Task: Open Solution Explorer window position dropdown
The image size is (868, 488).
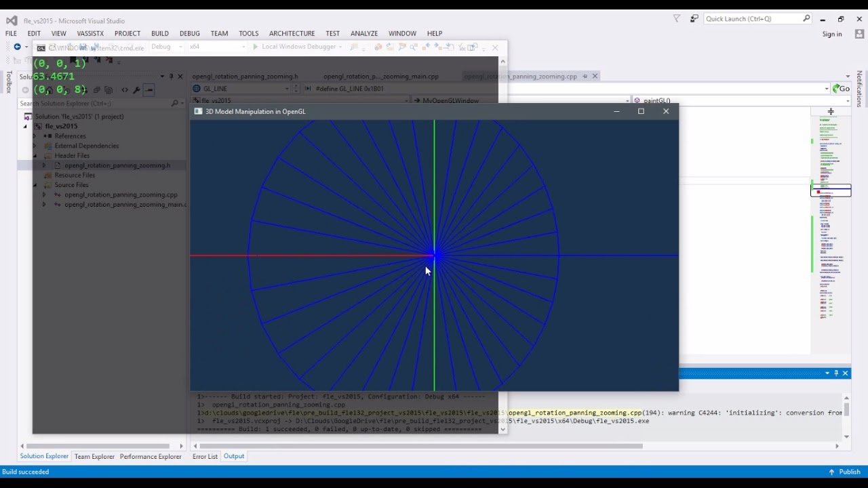Action: coord(162,77)
